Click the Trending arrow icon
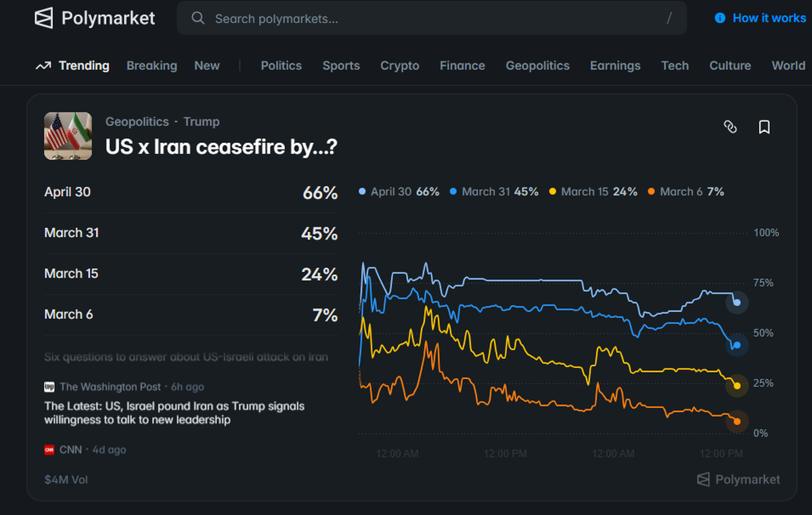The image size is (812, 515). click(x=43, y=66)
